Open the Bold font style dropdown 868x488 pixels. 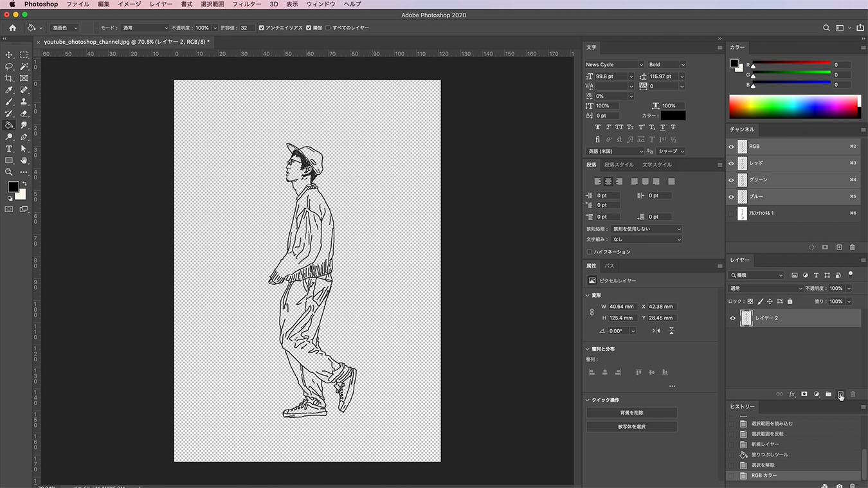click(667, 64)
